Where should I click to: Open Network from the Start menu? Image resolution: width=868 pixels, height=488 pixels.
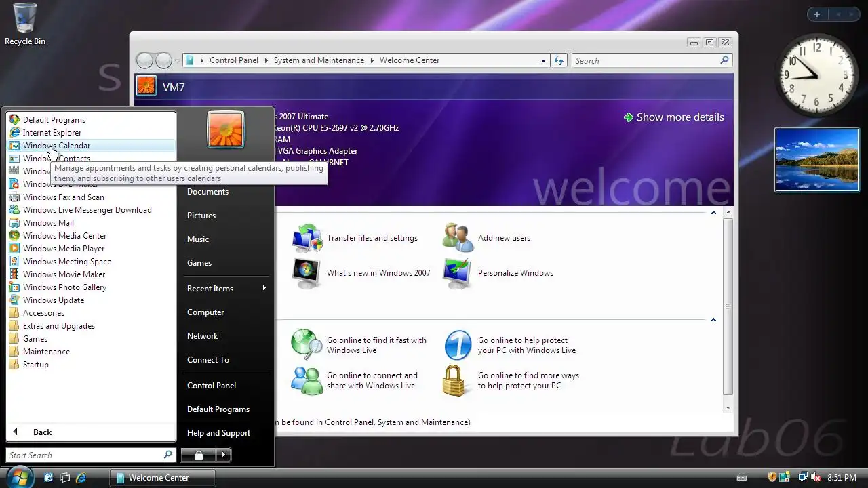(226, 336)
